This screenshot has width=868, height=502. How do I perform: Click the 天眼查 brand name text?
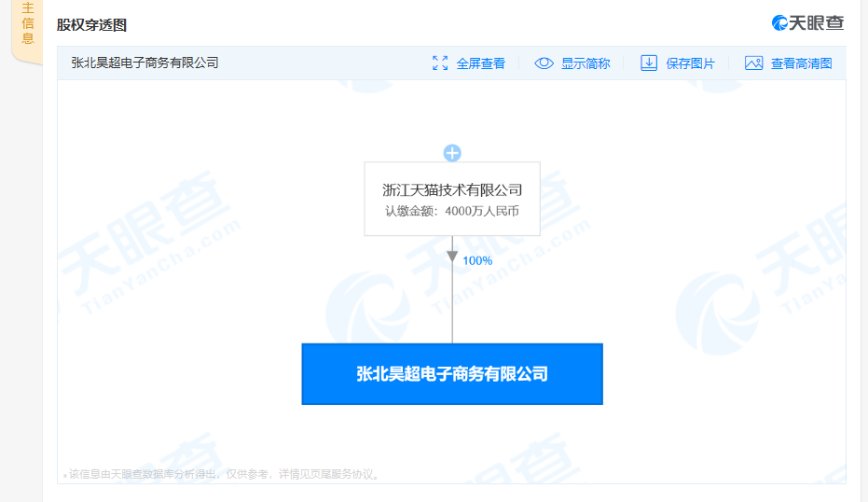tap(818, 23)
